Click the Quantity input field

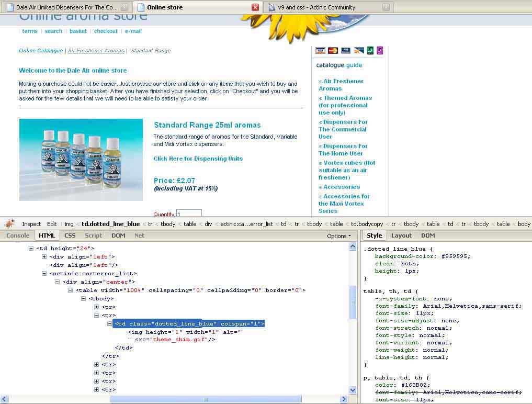tap(189, 214)
